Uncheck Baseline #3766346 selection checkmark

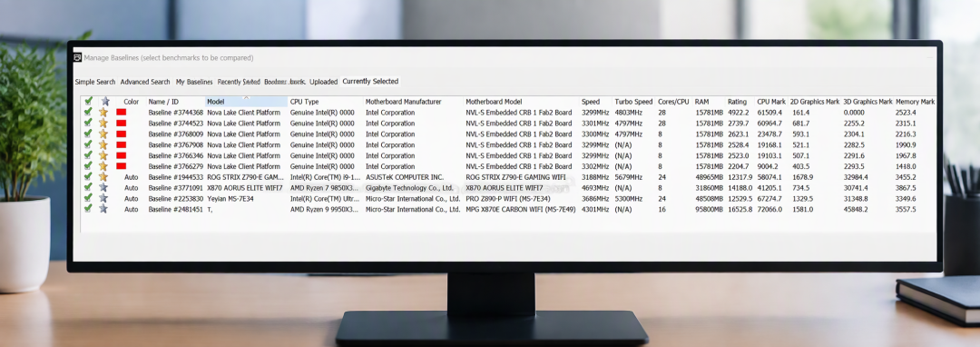(88, 155)
